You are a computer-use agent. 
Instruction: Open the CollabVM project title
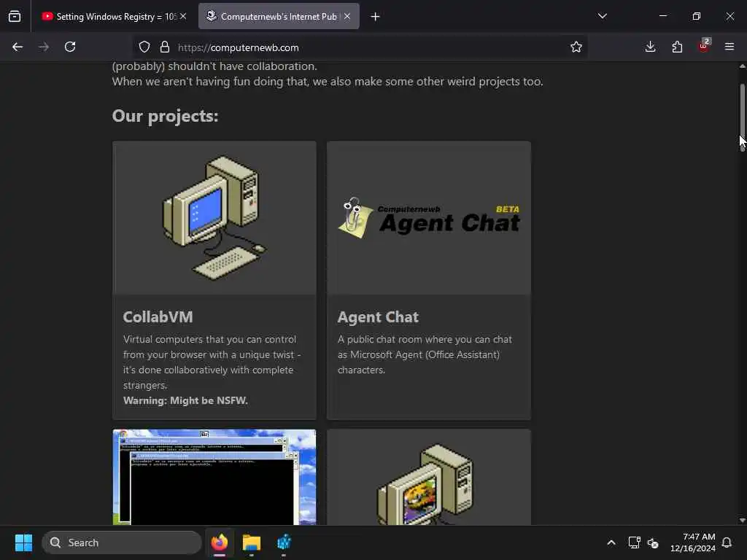coord(158,317)
